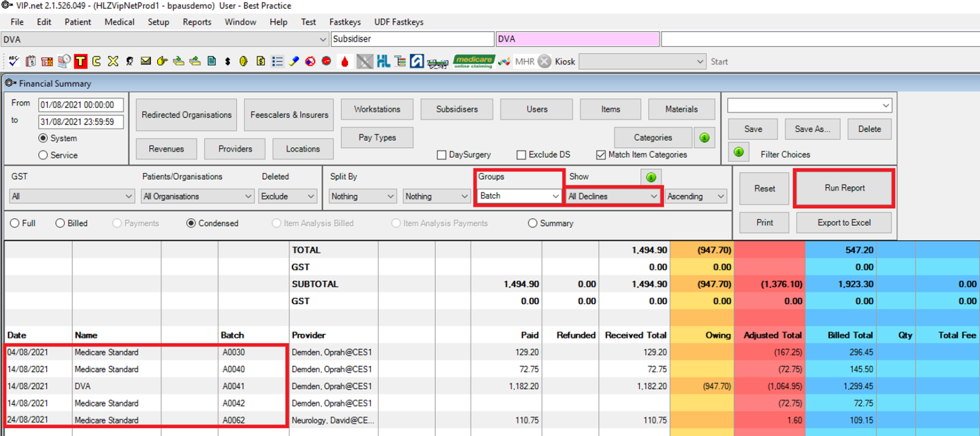Click the From date input field
980x436 pixels.
pyautogui.click(x=81, y=105)
